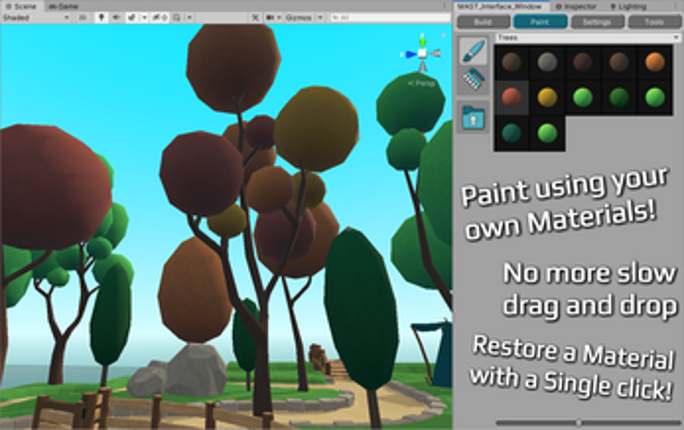Toggle the scene effects icon
The image size is (684, 430).
point(131,17)
